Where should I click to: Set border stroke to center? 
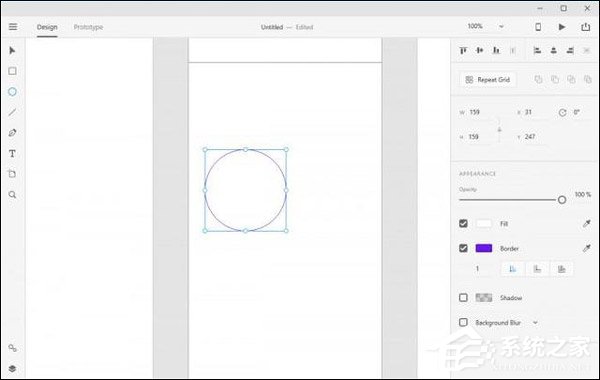(561, 269)
